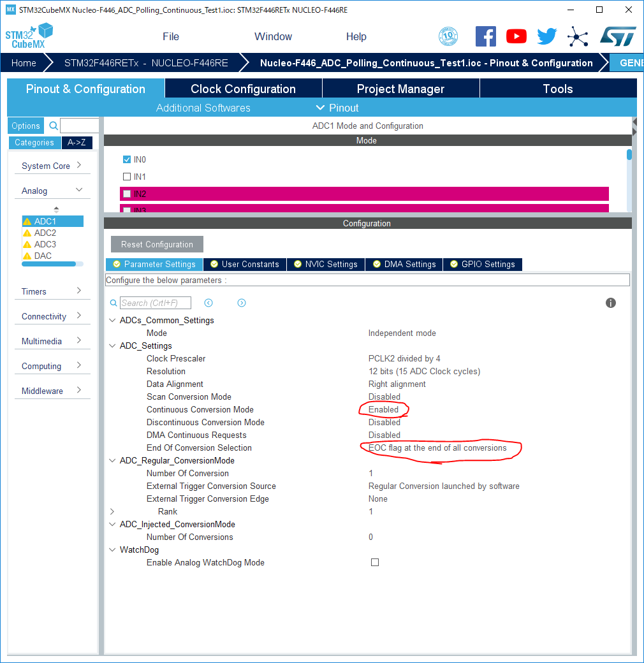Image resolution: width=644 pixels, height=663 pixels.
Task: Open the User Constants tab
Action: [244, 265]
